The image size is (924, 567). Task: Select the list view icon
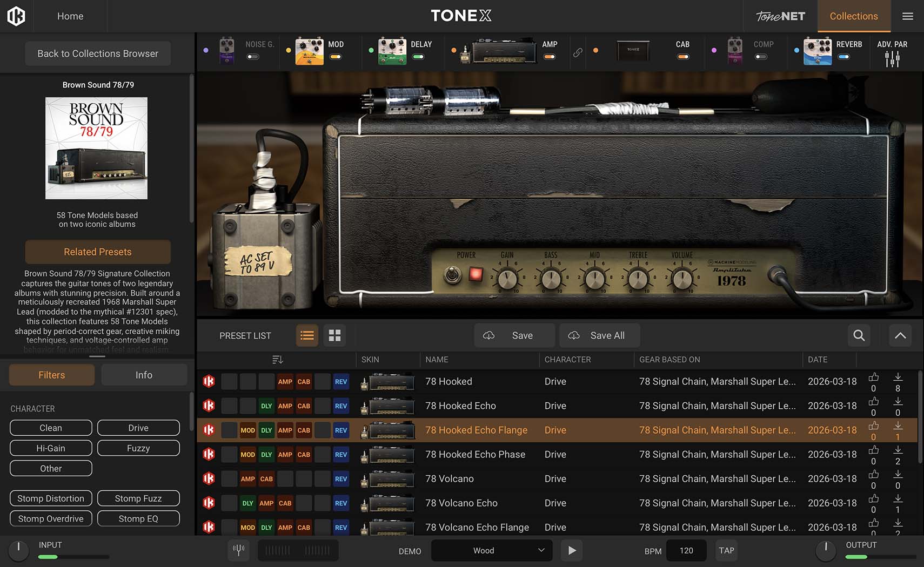pos(307,335)
